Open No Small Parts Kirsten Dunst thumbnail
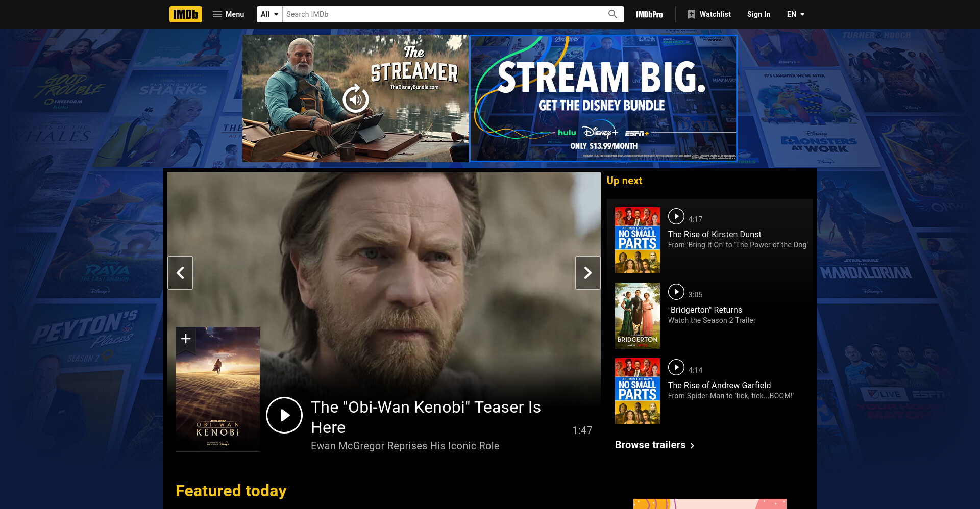Image resolution: width=980 pixels, height=509 pixels. click(638, 240)
